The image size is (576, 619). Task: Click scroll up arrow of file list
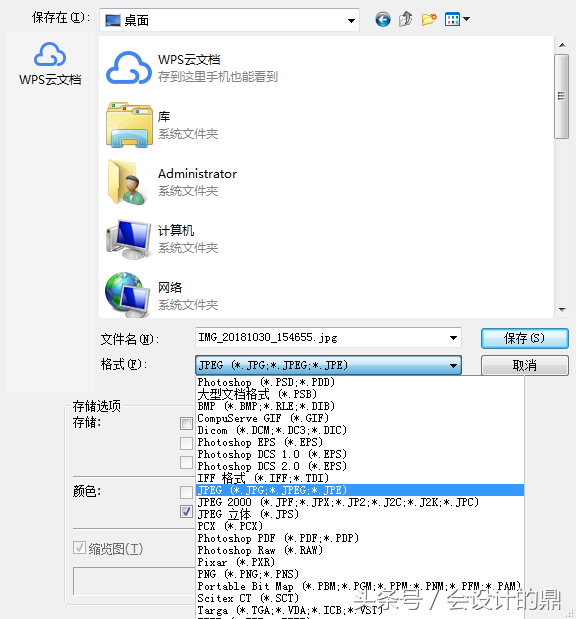coord(562,45)
